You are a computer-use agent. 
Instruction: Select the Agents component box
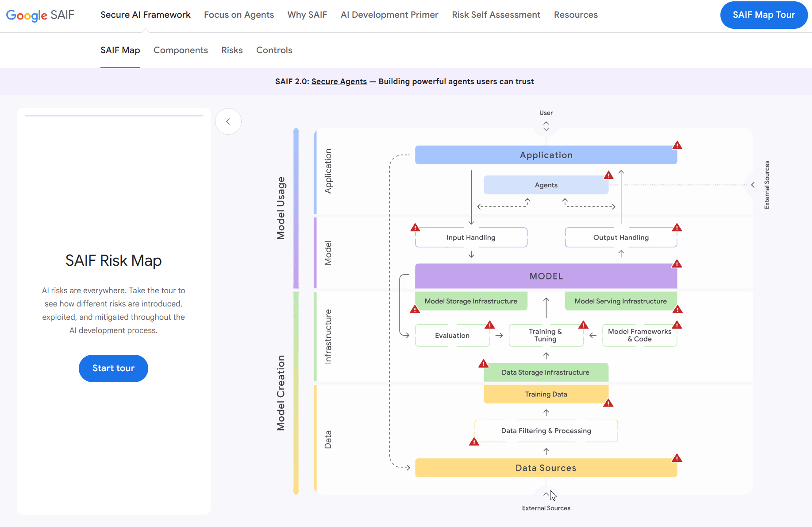[546, 185]
